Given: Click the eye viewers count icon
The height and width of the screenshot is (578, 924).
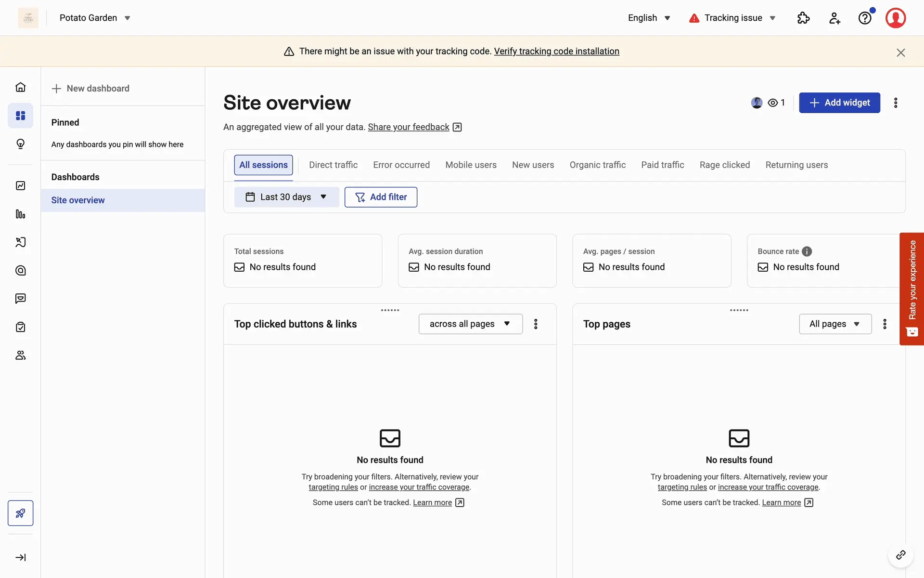Looking at the screenshot, I should tap(773, 103).
